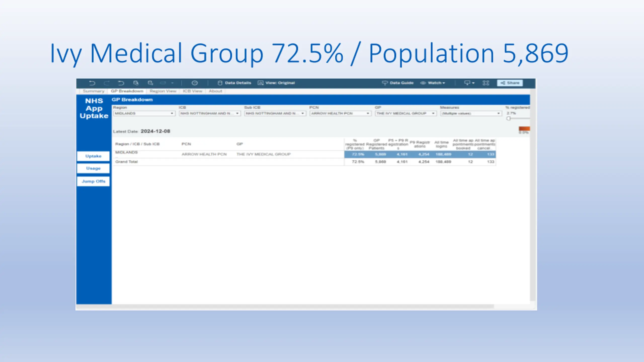Select the GP Breakdown tab
644x362 pixels.
127,91
